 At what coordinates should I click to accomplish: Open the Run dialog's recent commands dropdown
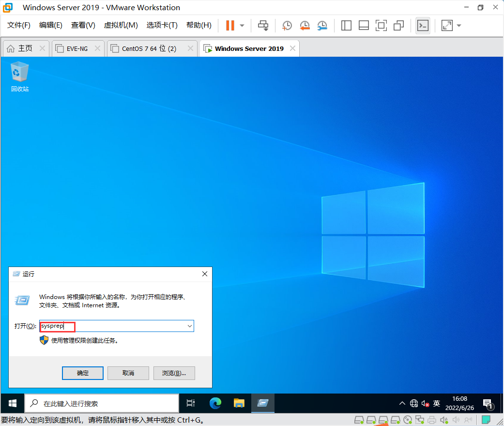tap(189, 326)
